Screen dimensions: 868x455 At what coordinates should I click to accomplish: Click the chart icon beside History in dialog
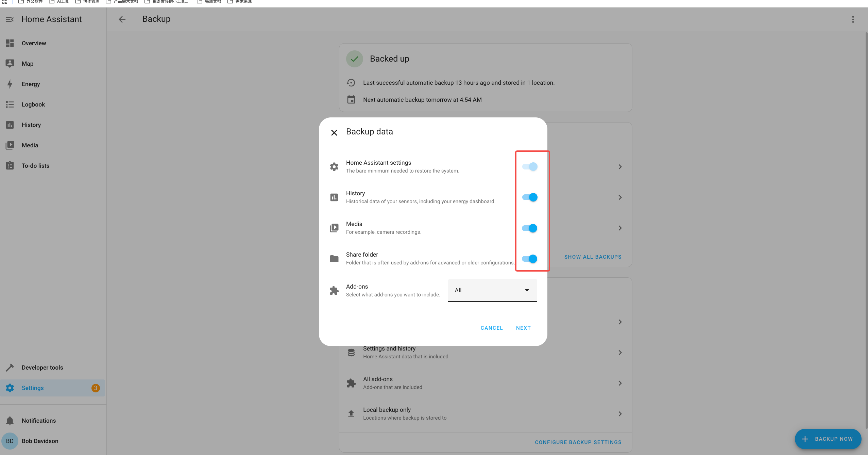[334, 197]
